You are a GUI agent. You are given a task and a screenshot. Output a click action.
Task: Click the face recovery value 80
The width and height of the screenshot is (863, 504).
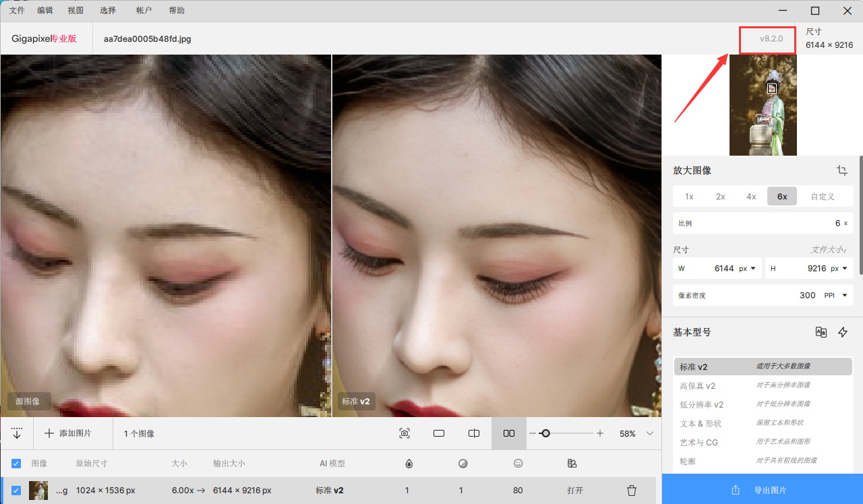518,491
